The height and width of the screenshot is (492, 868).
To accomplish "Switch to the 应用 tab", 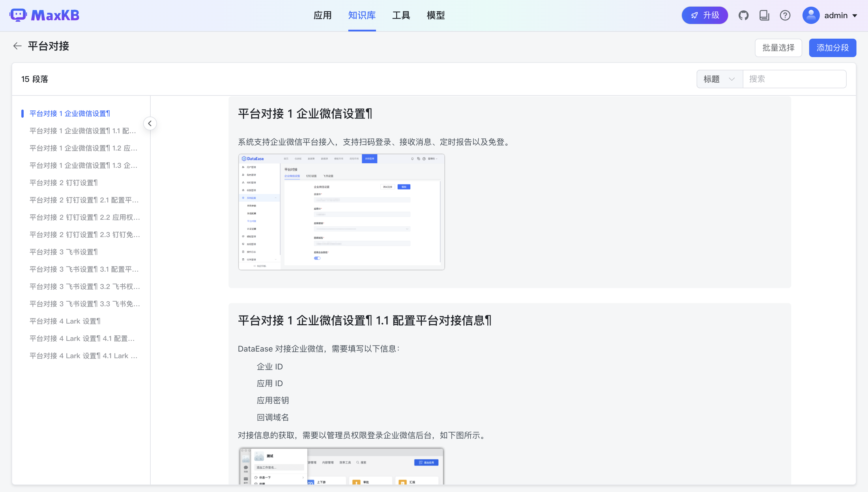I will point(322,15).
